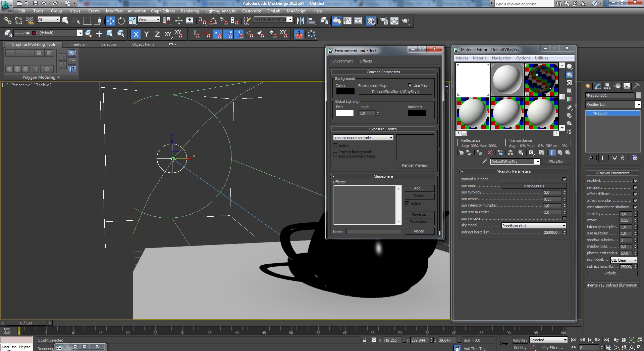644x351 pixels.
Task: Click the Mirror tool in main toolbar
Action: (x=300, y=21)
